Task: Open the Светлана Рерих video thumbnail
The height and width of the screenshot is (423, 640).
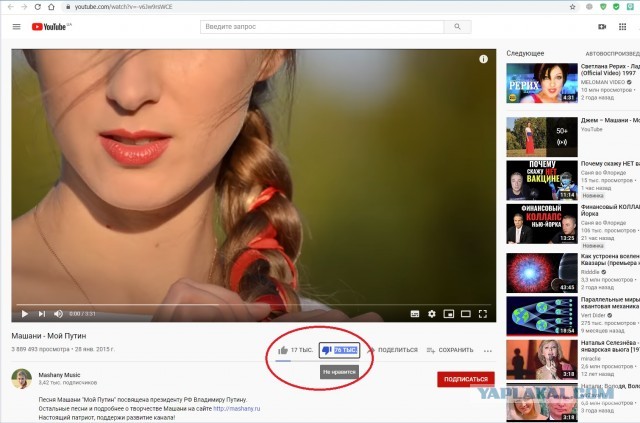Action: point(542,83)
